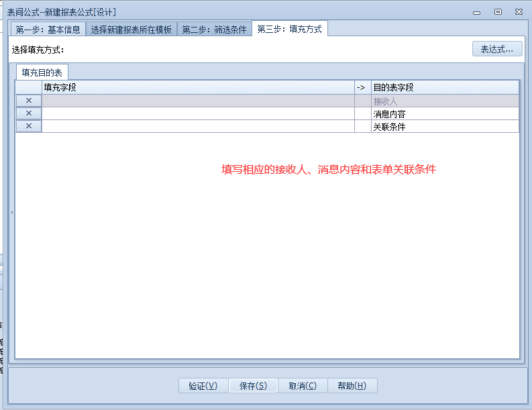This screenshot has height=410, width=532.
Task: Go to 第一步：基本信息 tab
Action: pyautogui.click(x=48, y=30)
